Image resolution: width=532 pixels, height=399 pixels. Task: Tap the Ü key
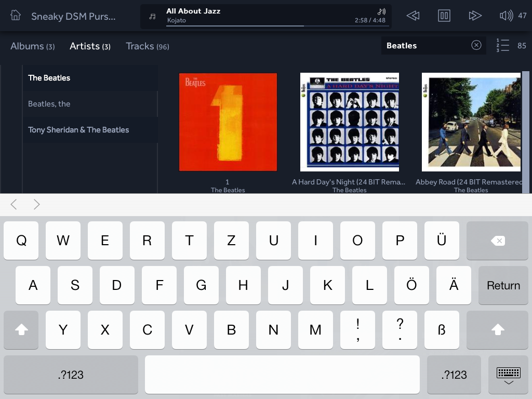442,241
